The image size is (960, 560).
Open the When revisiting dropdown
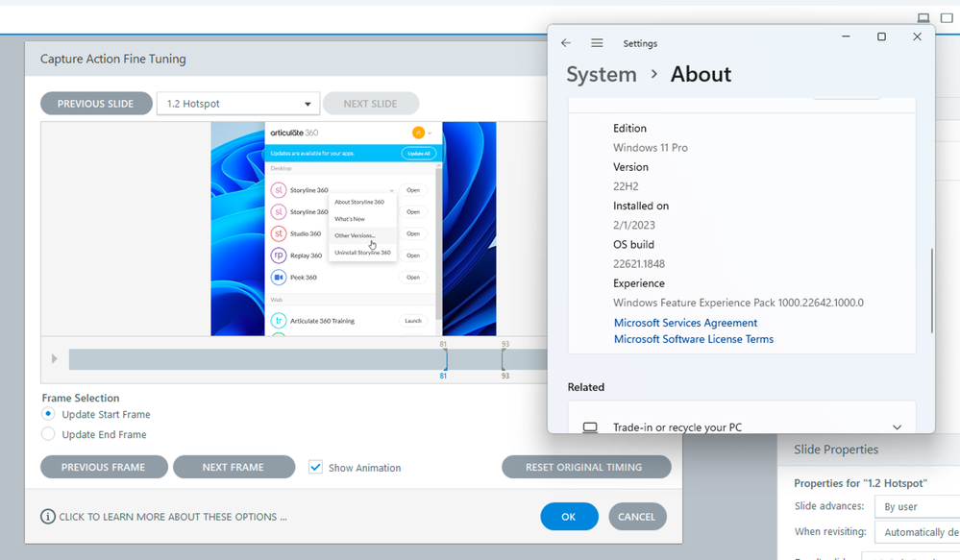click(x=918, y=532)
